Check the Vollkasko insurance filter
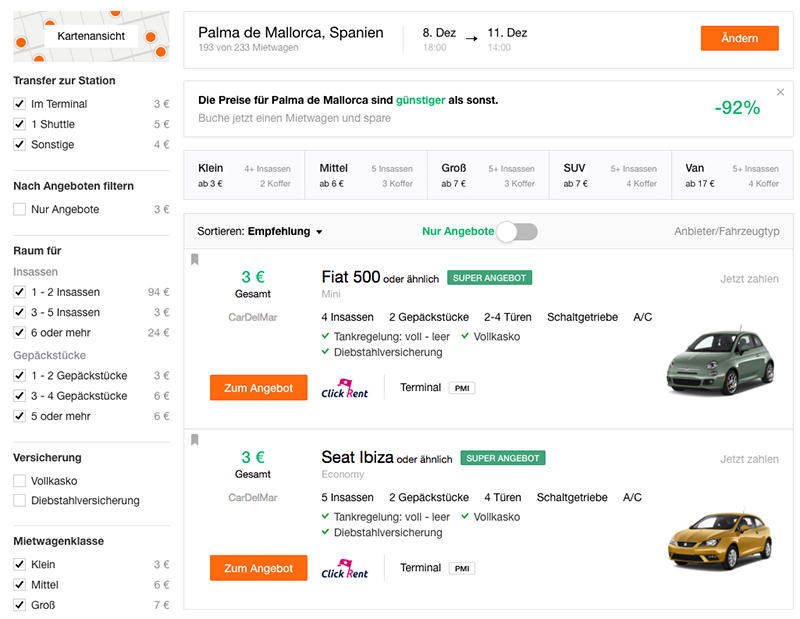The image size is (800, 619). (19, 481)
